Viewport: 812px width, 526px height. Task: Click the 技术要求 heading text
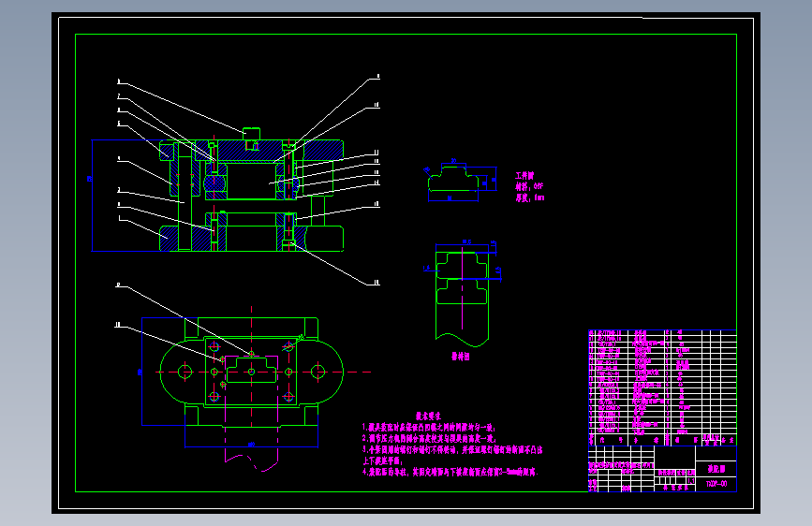pos(428,416)
